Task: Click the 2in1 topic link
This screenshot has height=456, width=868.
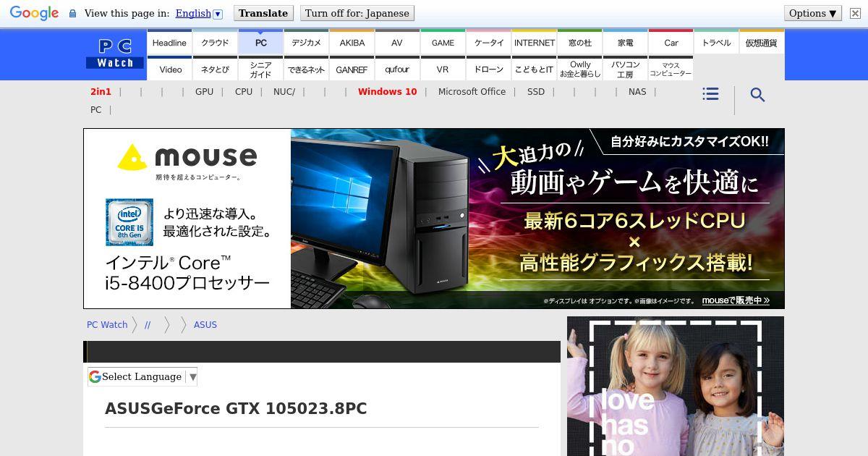Action: click(x=101, y=91)
